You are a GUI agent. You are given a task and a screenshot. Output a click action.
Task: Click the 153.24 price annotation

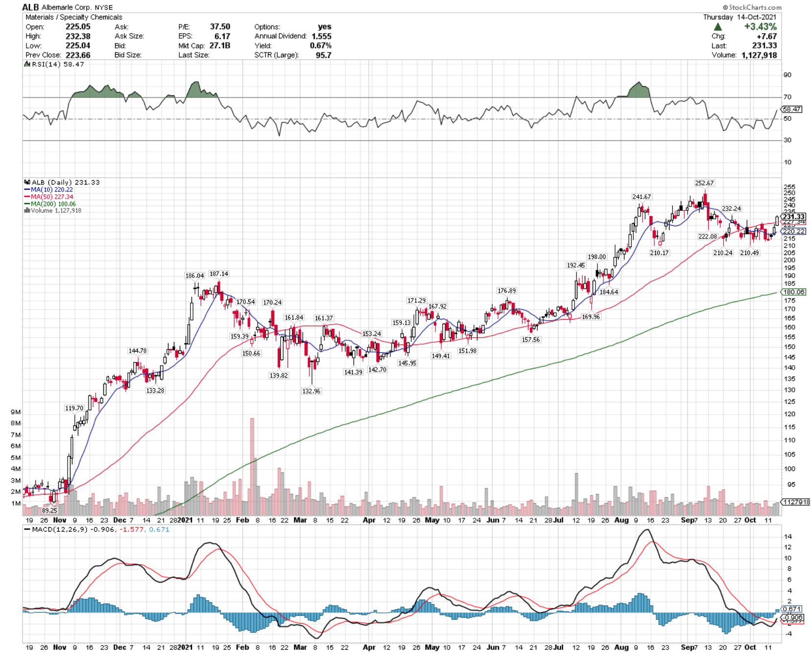point(371,333)
